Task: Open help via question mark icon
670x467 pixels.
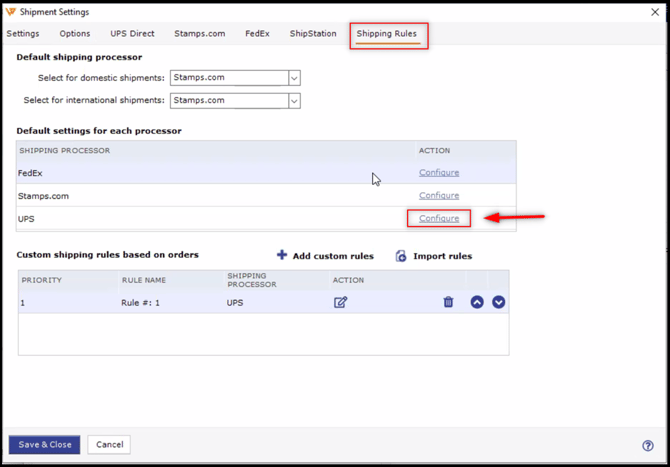Action: pos(648,446)
